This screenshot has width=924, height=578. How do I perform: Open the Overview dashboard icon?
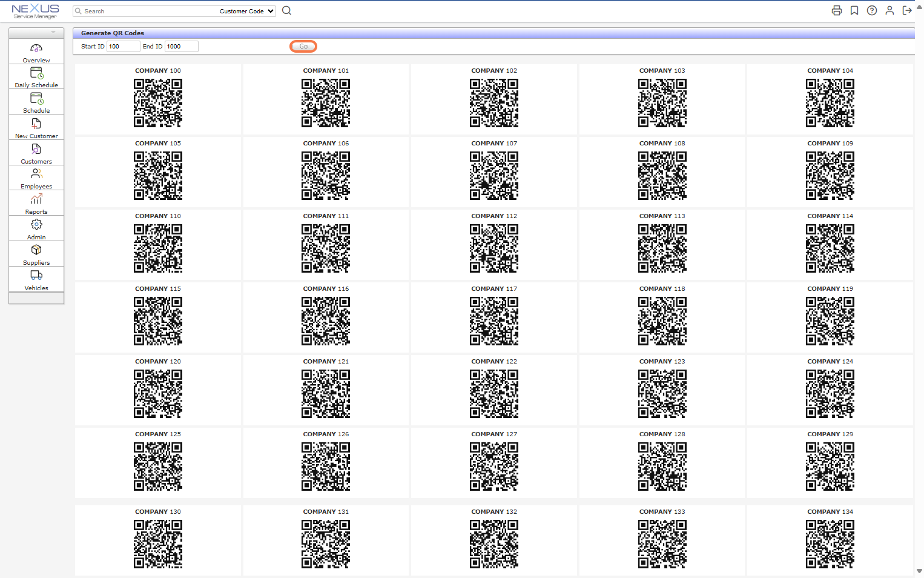click(x=36, y=48)
